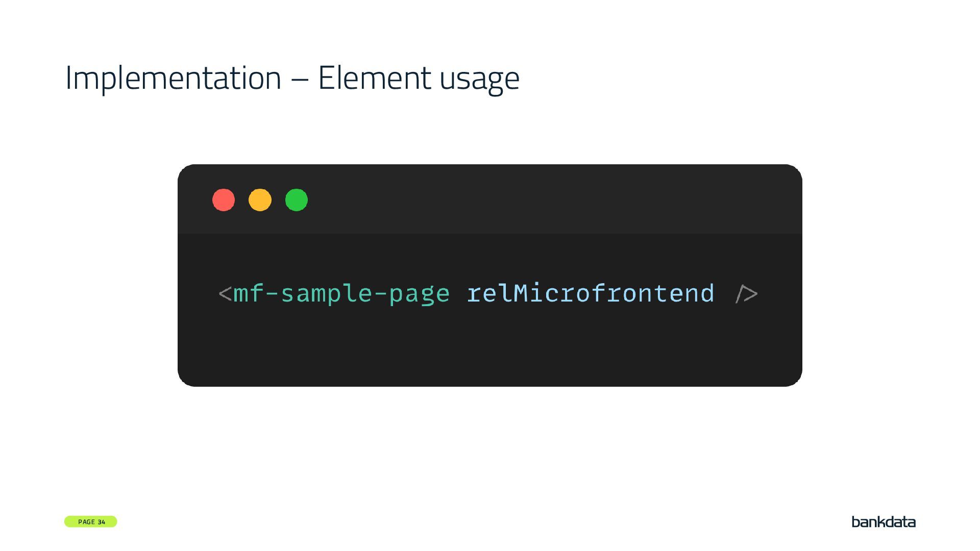Click the bankdata logo
Screen dimensions: 980x551
[884, 522]
